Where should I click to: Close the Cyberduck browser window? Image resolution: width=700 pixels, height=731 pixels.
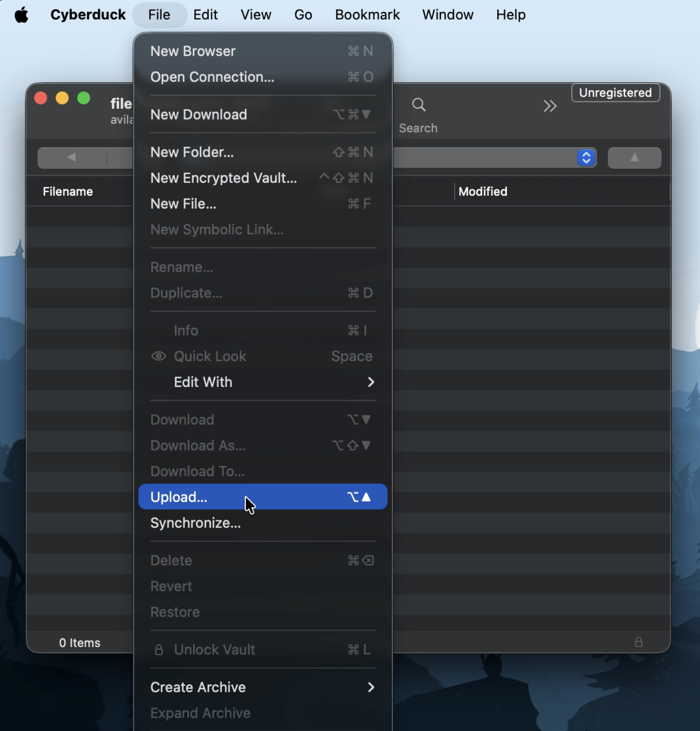pyautogui.click(x=41, y=98)
